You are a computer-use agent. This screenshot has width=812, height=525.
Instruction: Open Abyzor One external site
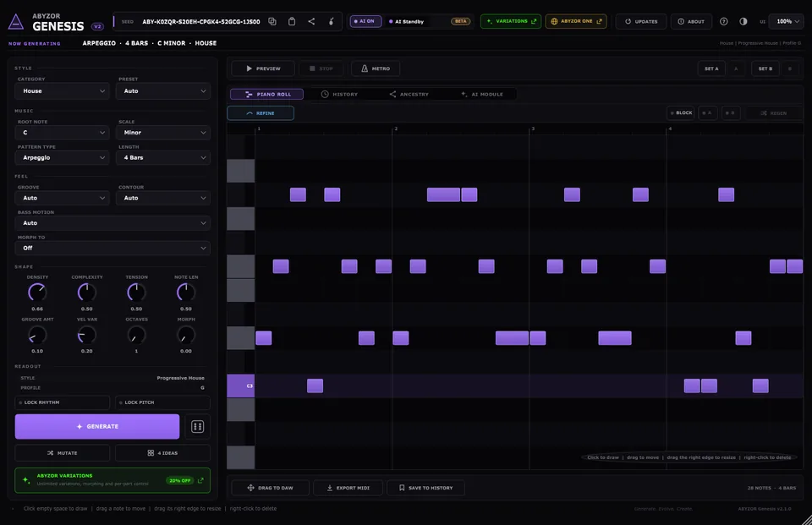(x=576, y=21)
